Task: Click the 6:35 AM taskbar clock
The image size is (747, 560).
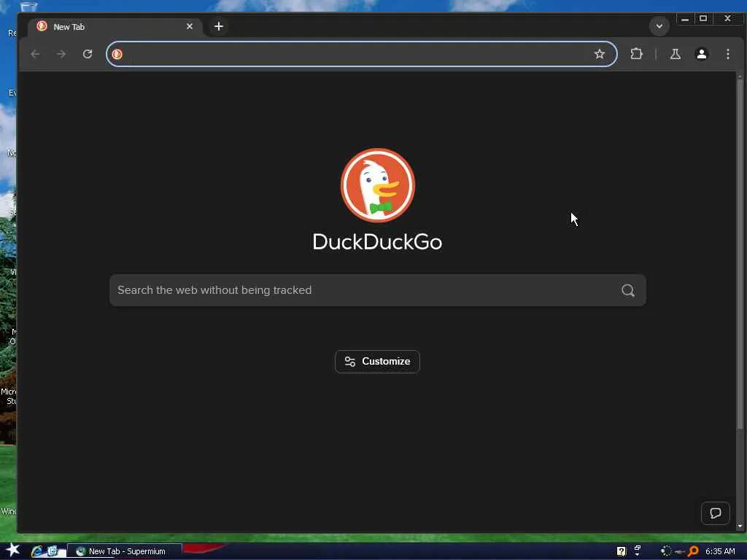Action: pyautogui.click(x=720, y=551)
